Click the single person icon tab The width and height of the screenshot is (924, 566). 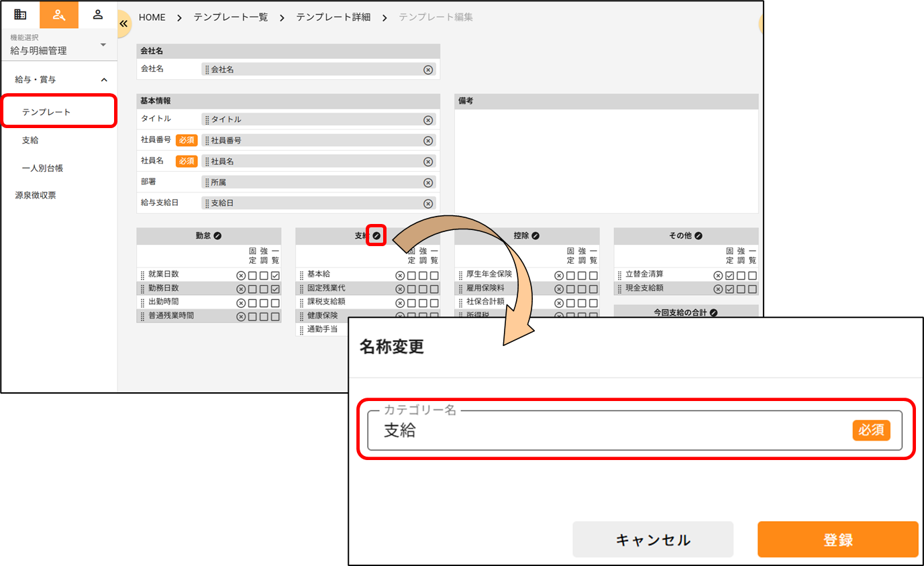pos(98,14)
